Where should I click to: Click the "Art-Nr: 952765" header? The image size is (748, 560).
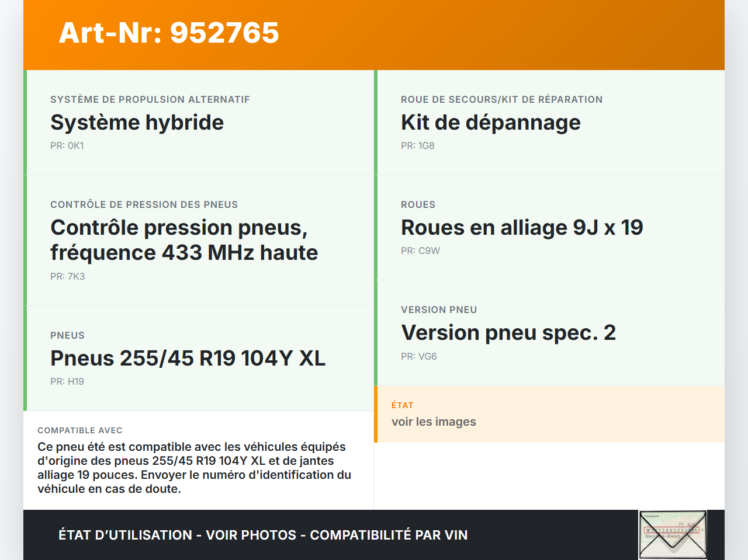click(x=169, y=33)
